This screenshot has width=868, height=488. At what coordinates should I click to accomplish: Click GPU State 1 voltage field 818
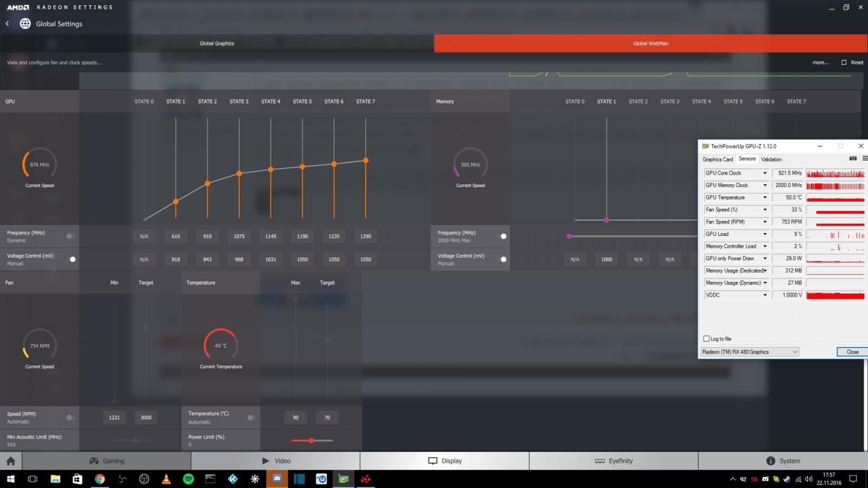(176, 259)
